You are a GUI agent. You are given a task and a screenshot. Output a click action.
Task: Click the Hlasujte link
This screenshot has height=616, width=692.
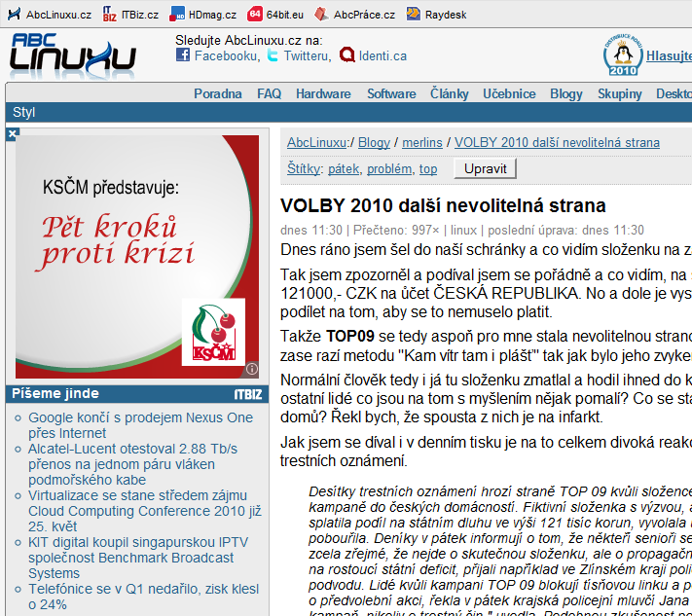tap(669, 56)
